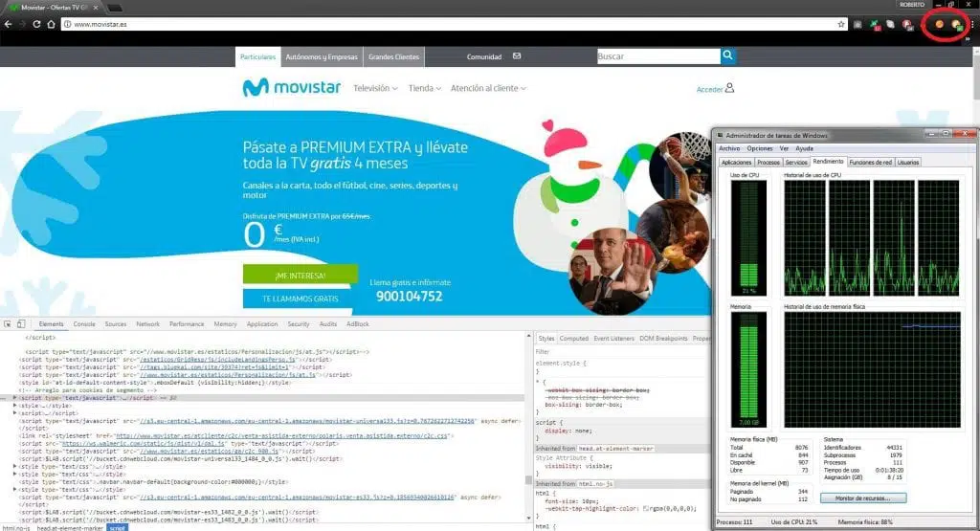
Task: Click the Acceder user icon
Action: point(729,88)
